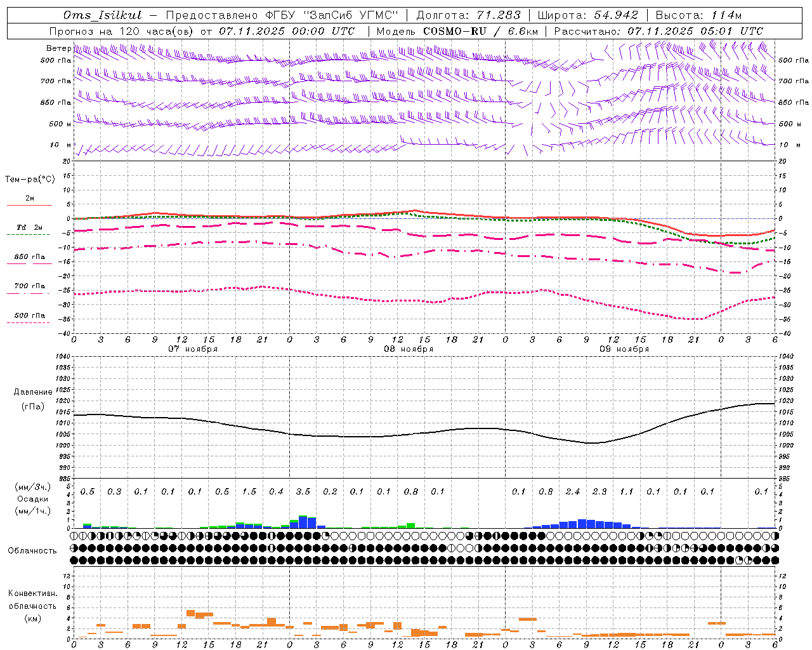The width and height of the screenshot is (812, 650).
Task: Click the 09 ноября date label
Action: (x=624, y=349)
